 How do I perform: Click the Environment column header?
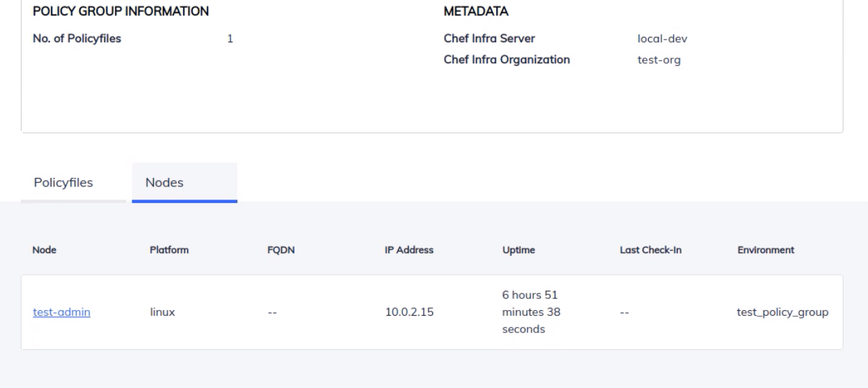point(766,250)
